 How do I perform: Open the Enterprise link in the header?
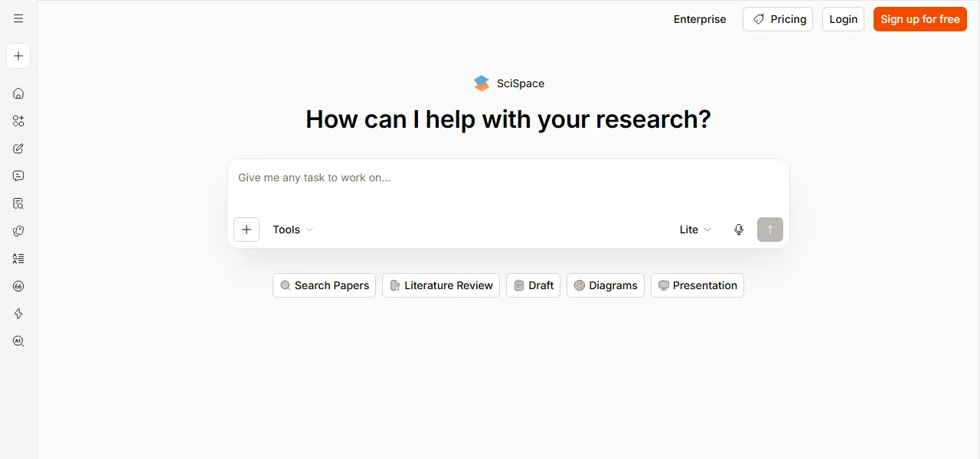click(x=700, y=19)
